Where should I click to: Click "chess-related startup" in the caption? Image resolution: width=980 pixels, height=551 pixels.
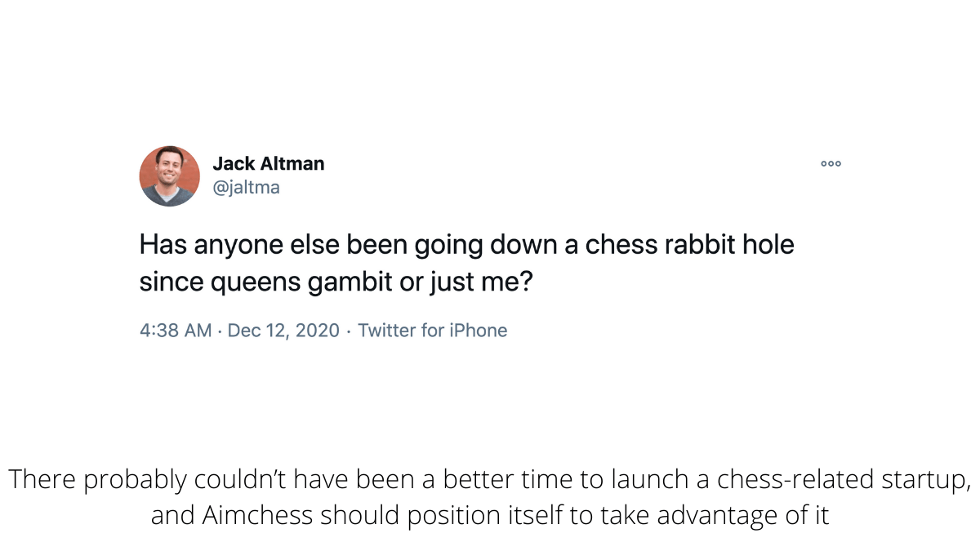(x=844, y=479)
